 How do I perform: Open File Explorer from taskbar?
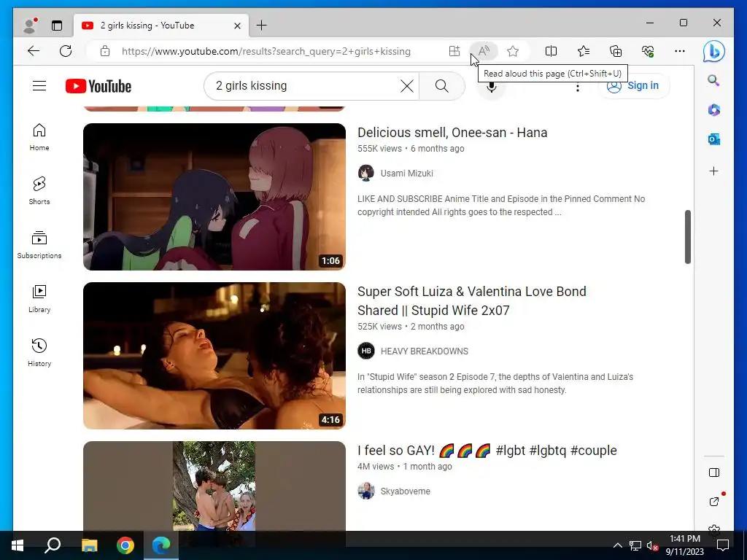click(x=89, y=545)
